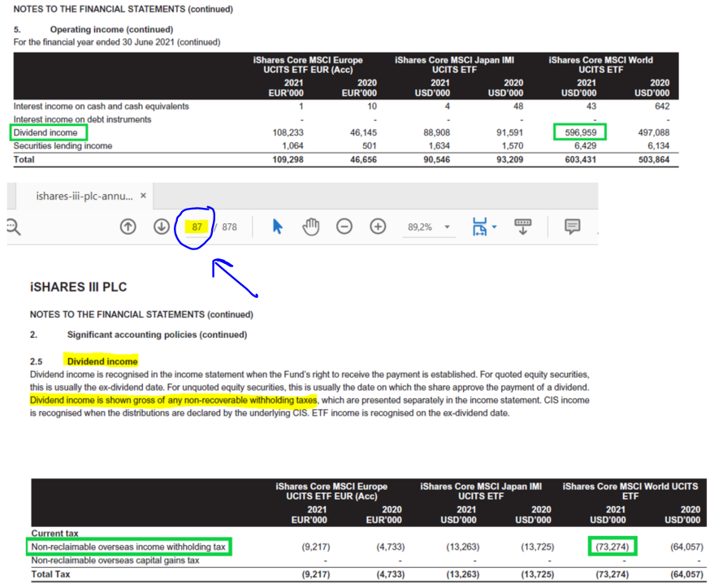Viewport: 710px width, 588px height.
Task: Click the Total Tax row label
Action: pyautogui.click(x=50, y=574)
